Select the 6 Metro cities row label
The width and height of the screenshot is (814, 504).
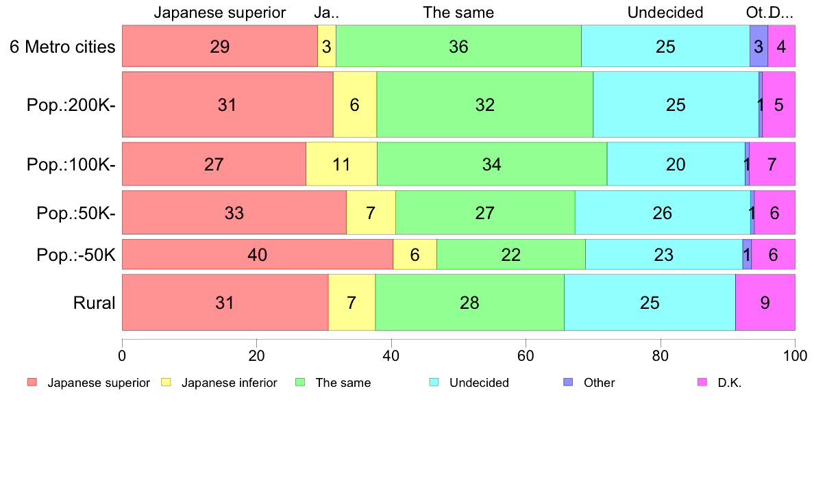point(62,47)
